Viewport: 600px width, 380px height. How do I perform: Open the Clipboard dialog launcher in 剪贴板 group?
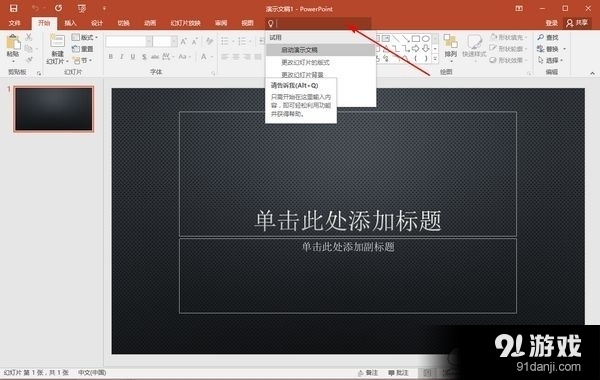pos(39,73)
